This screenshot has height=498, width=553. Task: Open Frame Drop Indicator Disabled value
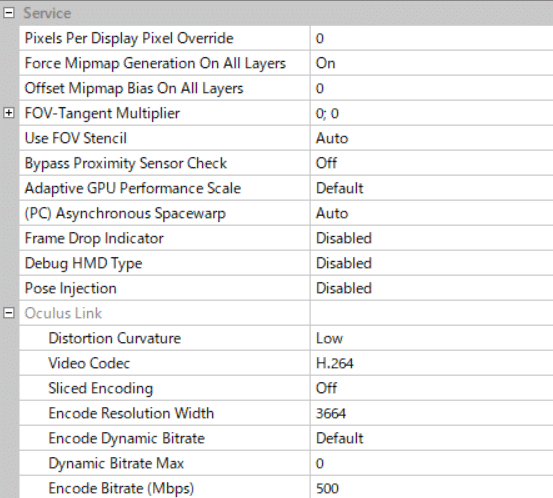tap(432, 238)
